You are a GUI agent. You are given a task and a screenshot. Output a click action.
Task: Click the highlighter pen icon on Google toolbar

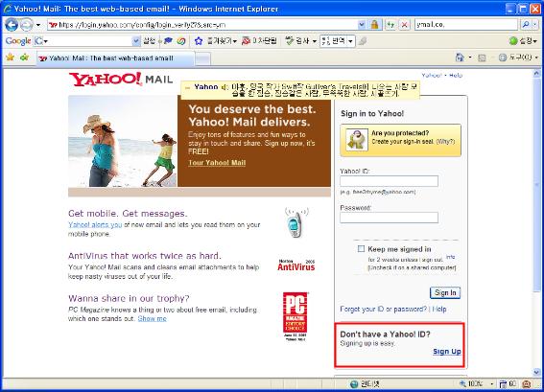coord(363,41)
